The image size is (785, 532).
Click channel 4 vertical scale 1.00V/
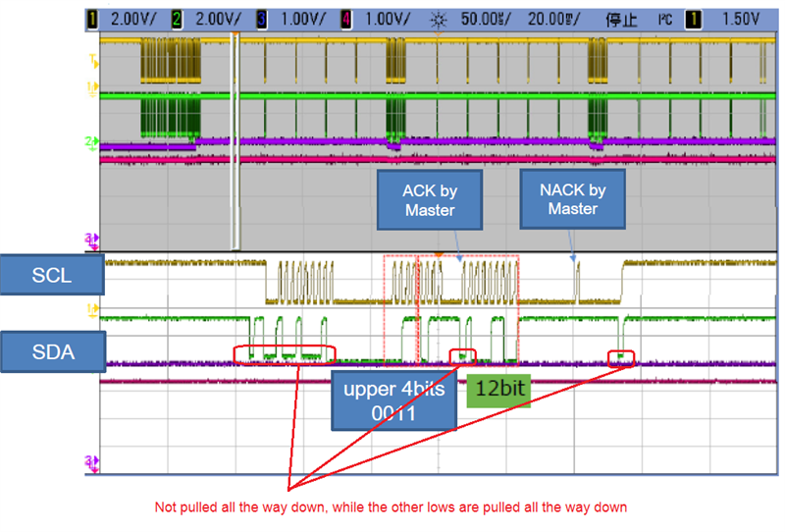coord(388,20)
